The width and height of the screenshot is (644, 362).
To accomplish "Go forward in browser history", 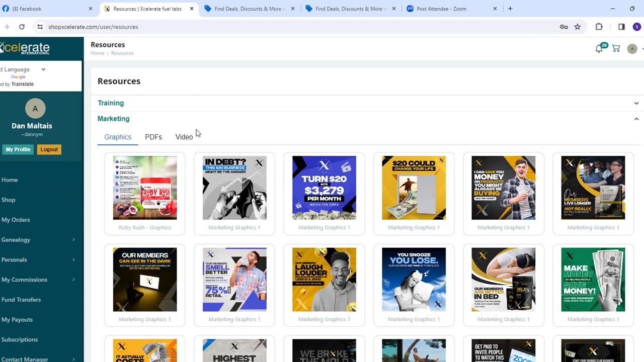I will [x=6, y=27].
